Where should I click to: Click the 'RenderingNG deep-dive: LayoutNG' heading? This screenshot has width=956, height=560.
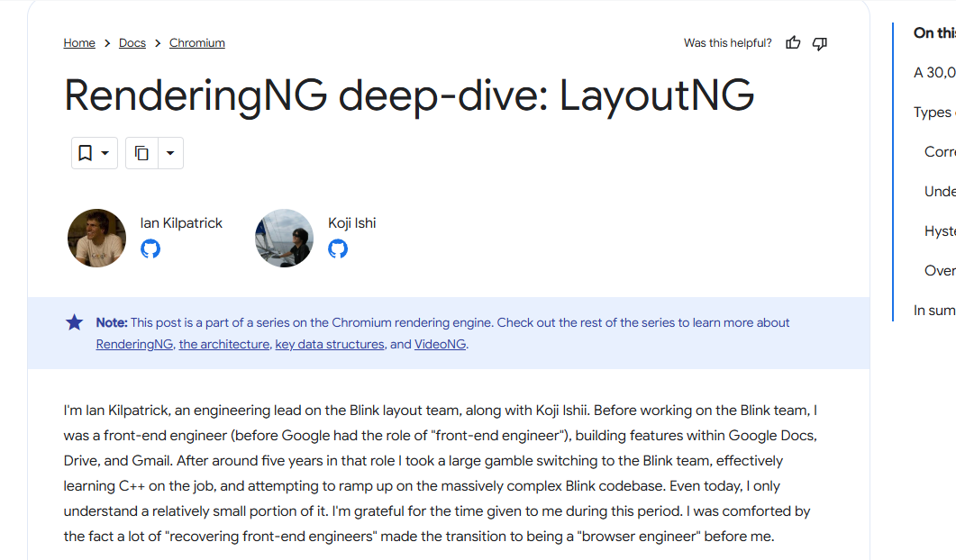409,95
